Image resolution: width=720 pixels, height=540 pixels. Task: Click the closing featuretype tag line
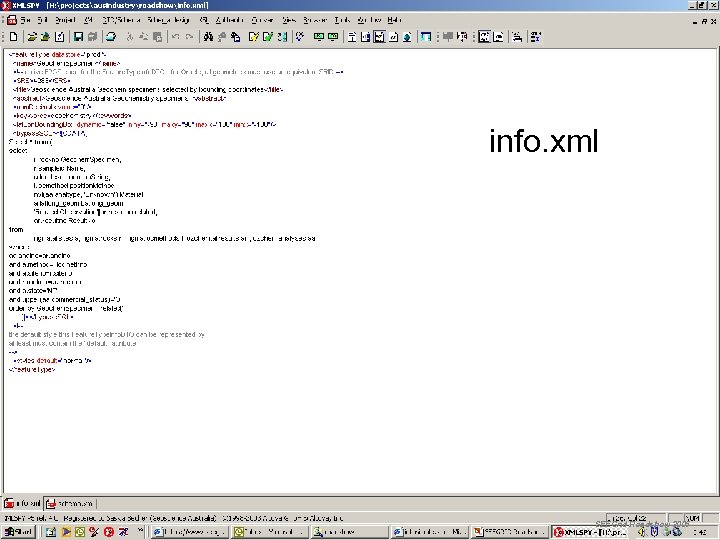pos(32,369)
